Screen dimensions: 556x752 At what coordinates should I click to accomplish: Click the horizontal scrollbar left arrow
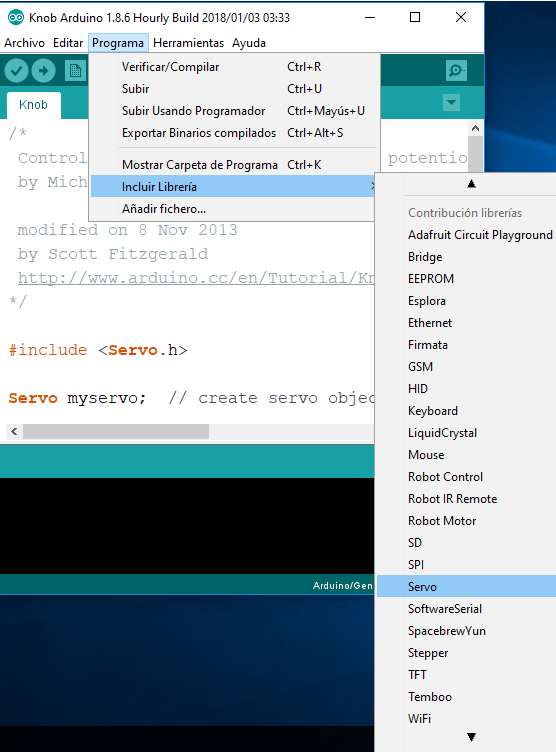click(x=14, y=432)
